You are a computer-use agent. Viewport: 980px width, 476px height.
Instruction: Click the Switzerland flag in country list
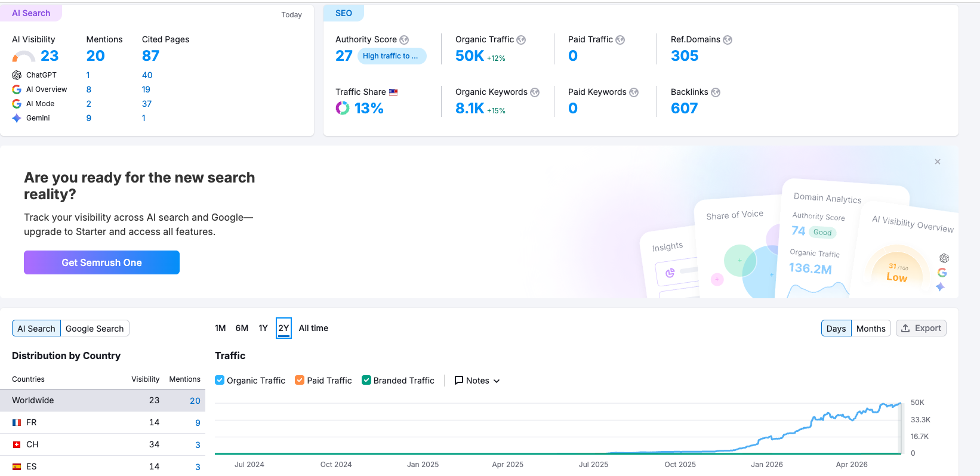pyautogui.click(x=17, y=444)
